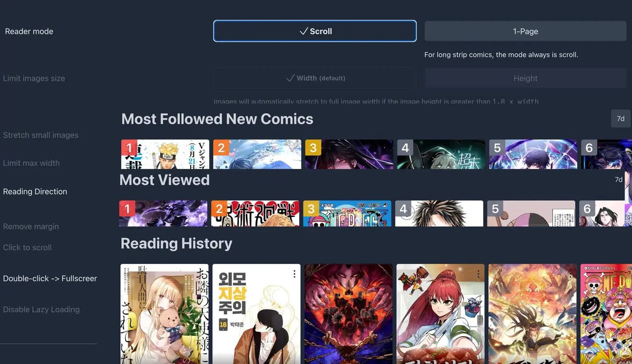Open three-dot menu on Korean-titled comic card
The width and height of the screenshot is (632, 364).
[x=294, y=274]
